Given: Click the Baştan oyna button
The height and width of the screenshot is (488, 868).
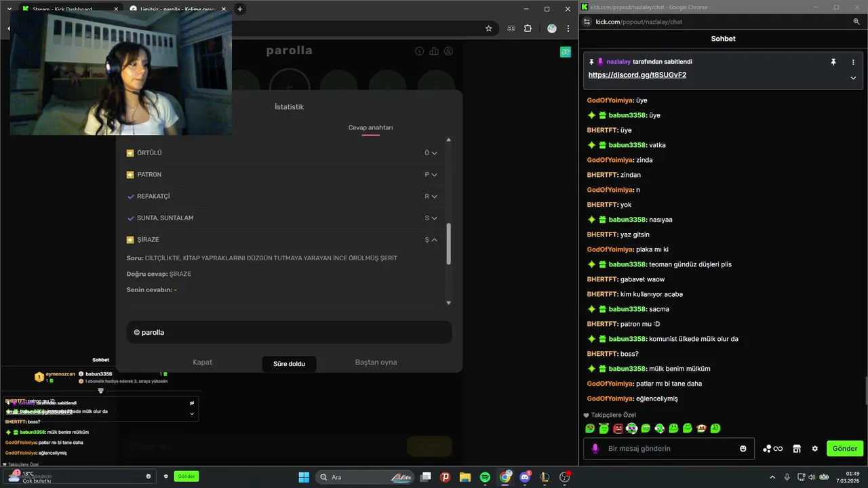Looking at the screenshot, I should pyautogui.click(x=376, y=362).
